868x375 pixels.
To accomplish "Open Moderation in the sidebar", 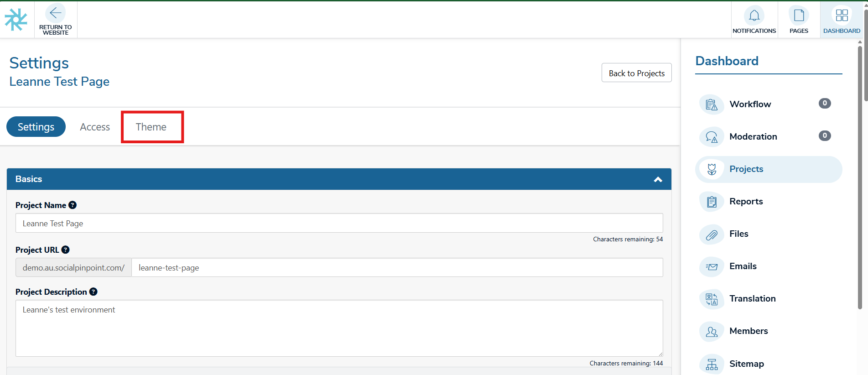I will pos(753,137).
